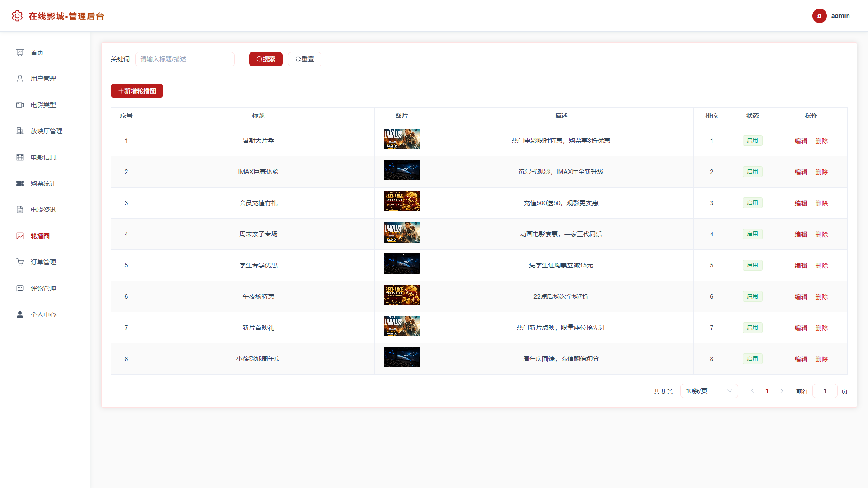This screenshot has height=488, width=868.
Task: Select the 订单管理 cart icon
Action: (20, 262)
